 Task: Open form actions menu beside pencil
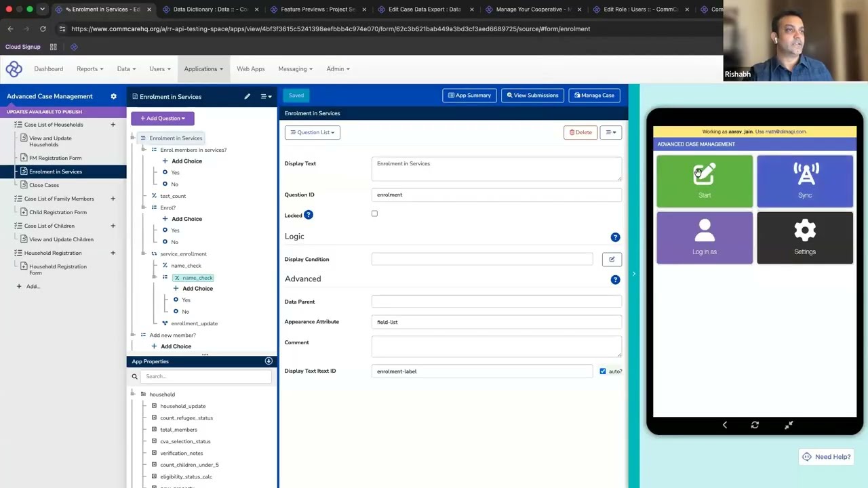(266, 96)
